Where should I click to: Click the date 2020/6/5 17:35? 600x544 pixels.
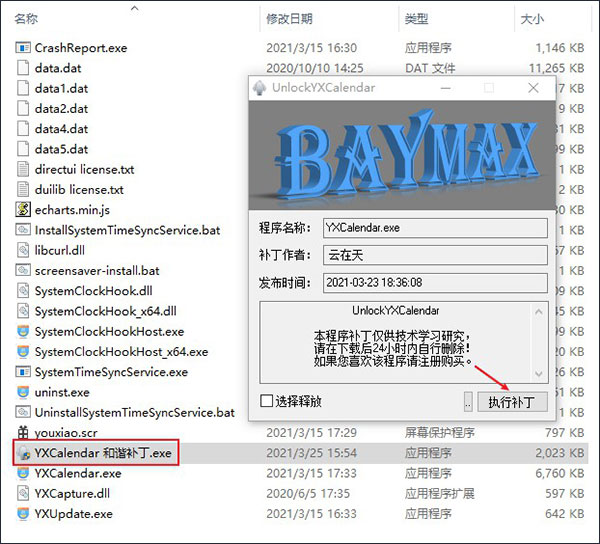click(308, 494)
